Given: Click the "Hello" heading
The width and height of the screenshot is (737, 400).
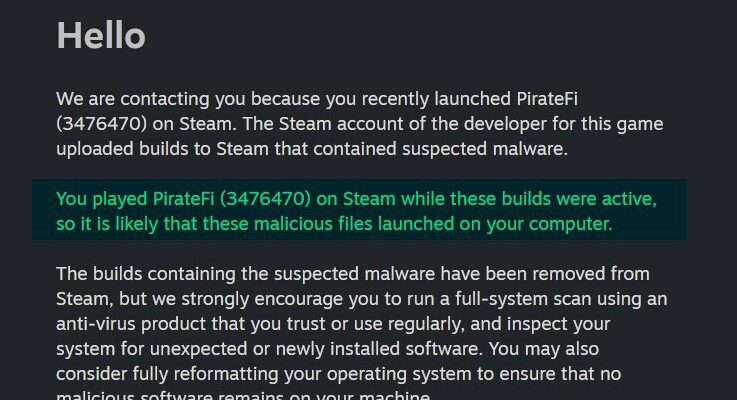Looking at the screenshot, I should click(101, 37).
